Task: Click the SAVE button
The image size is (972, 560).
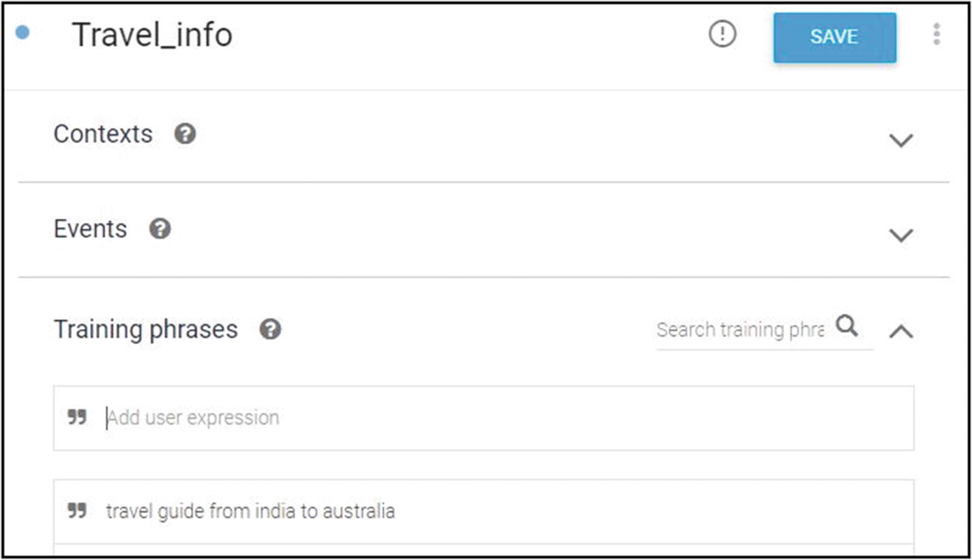Action: [834, 38]
